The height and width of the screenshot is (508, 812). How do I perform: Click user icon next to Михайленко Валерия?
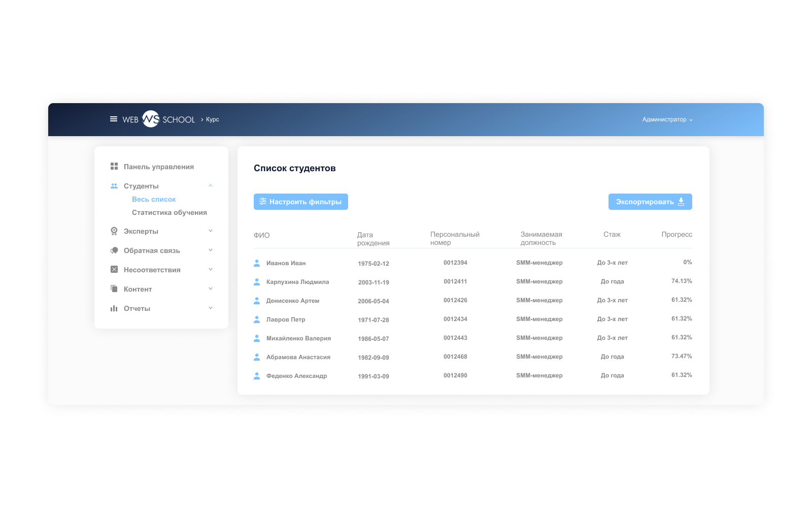(x=257, y=338)
